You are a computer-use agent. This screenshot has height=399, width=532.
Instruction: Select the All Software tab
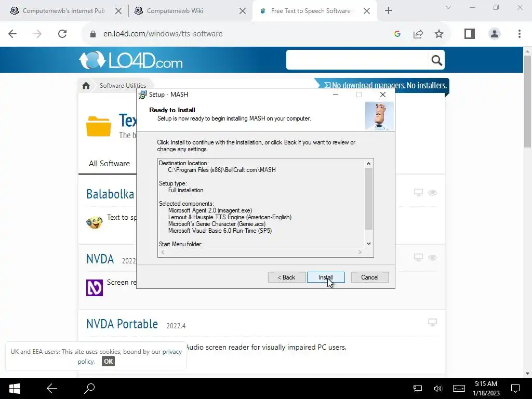coord(109,164)
